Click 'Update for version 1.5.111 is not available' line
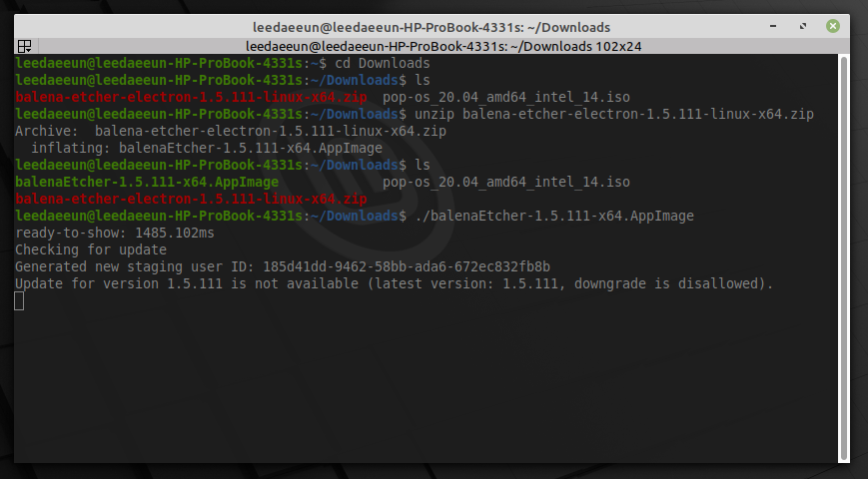 click(x=395, y=283)
